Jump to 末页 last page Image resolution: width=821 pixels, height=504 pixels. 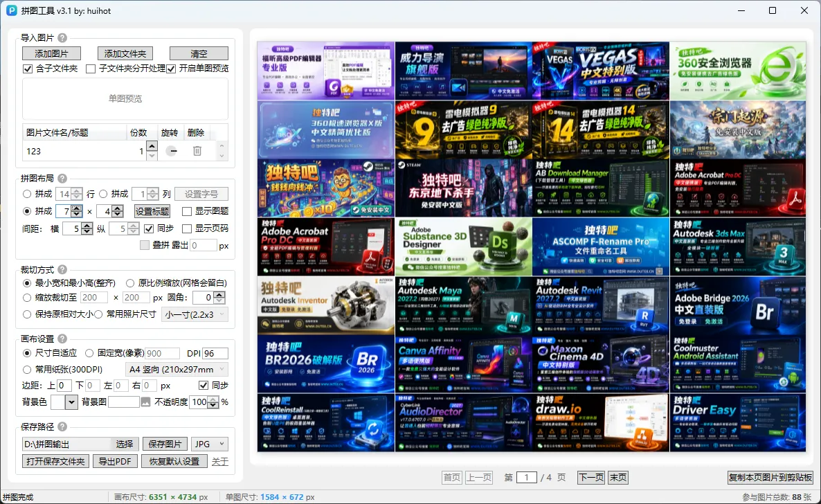[618, 477]
